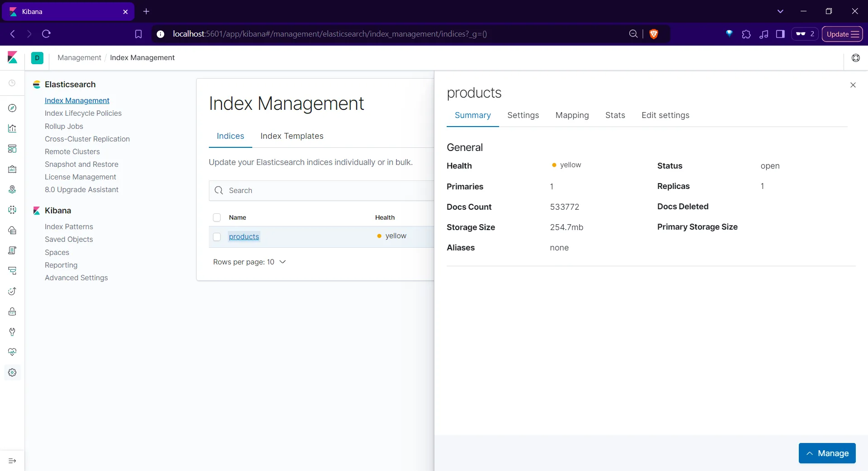
Task: Open Saved Objects link
Action: click(69, 239)
